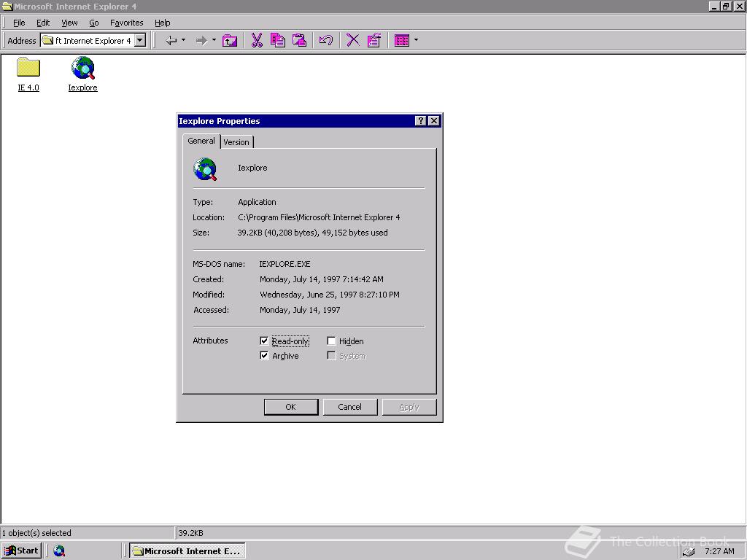Expand the Forward button history dropdown

tap(214, 41)
